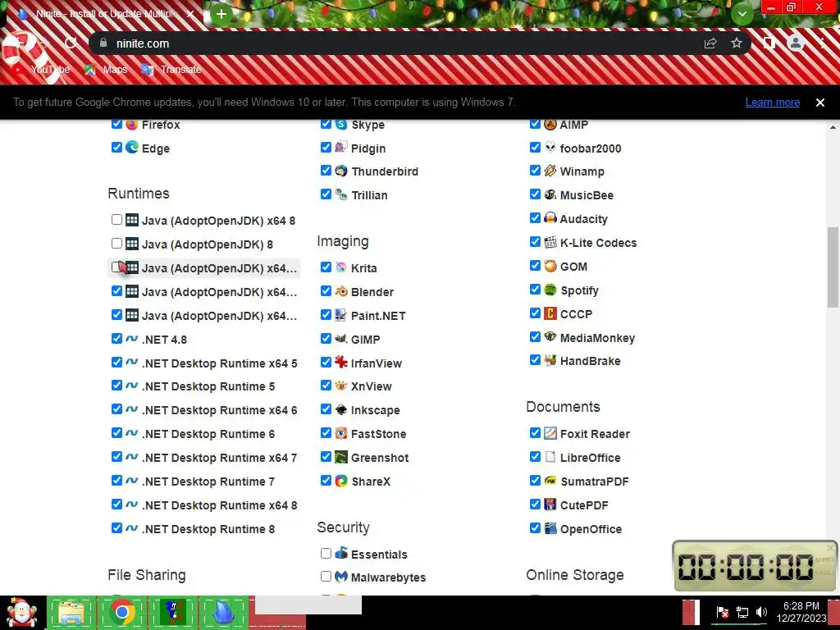The image size is (840, 630).
Task: Click the Firefox app icon
Action: click(x=132, y=125)
